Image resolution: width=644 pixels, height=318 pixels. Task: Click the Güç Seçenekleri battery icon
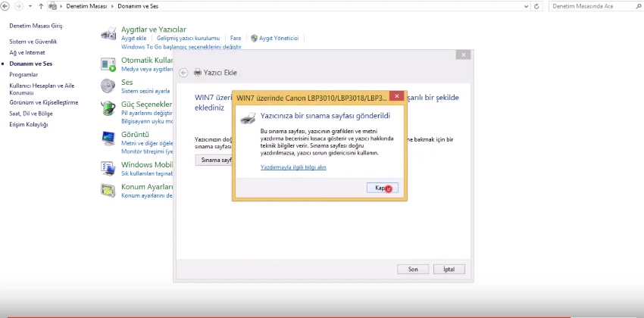tap(108, 108)
